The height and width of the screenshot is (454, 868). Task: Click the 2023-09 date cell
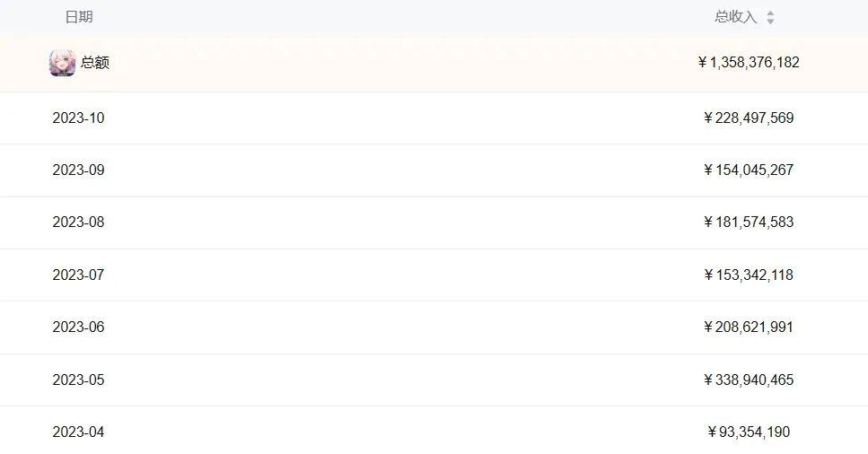pyautogui.click(x=78, y=170)
